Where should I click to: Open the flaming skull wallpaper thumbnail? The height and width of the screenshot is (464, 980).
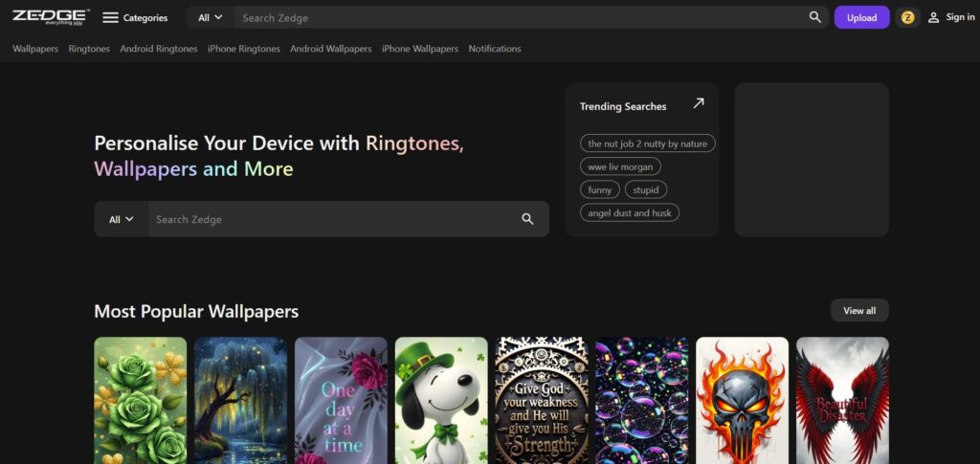point(742,400)
